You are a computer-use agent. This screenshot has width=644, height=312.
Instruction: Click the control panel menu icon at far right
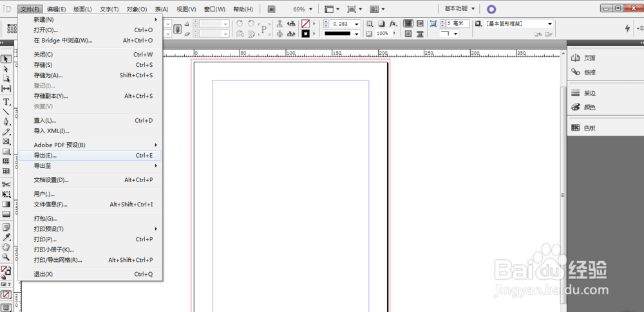pyautogui.click(x=640, y=28)
